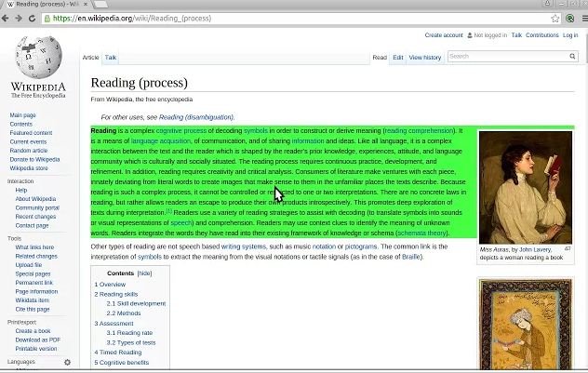This screenshot has height=373, width=588.
Task: Open the ornate-bordered miniature painting thumbnail
Action: (x=526, y=325)
